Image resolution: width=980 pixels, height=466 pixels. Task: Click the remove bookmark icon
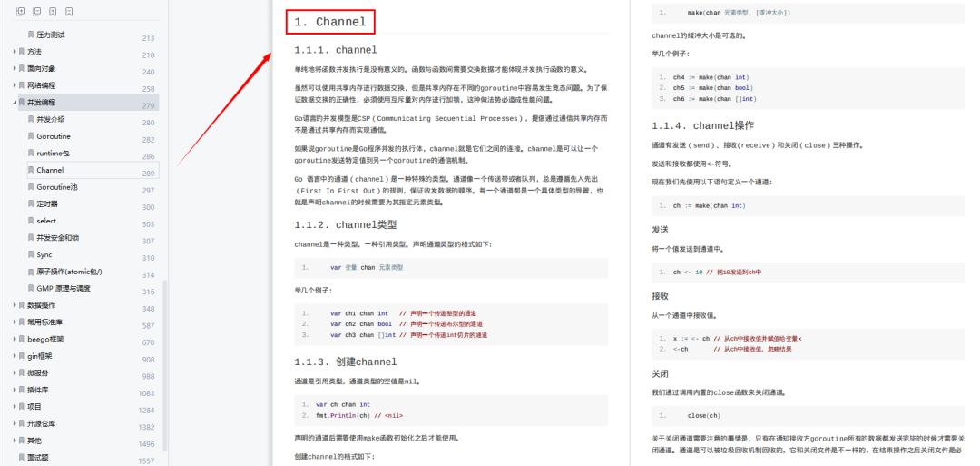pos(69,11)
